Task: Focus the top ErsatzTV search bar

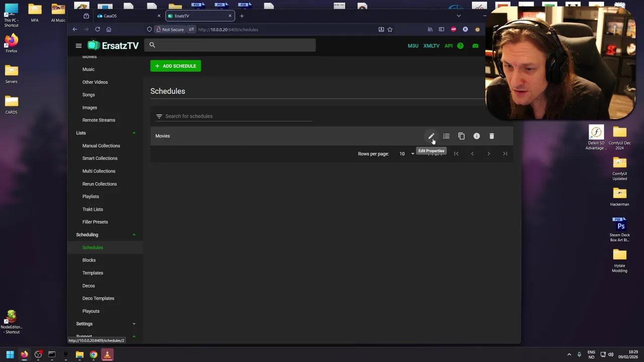Action: (230, 45)
